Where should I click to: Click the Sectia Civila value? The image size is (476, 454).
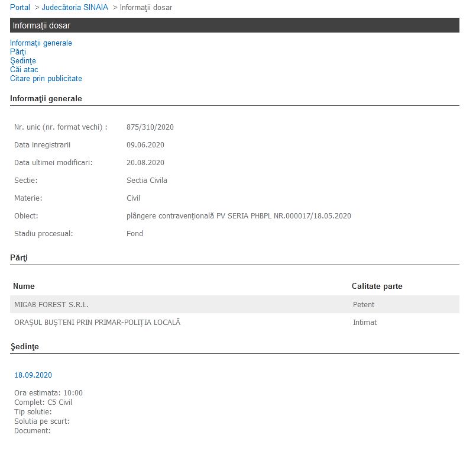point(147,180)
